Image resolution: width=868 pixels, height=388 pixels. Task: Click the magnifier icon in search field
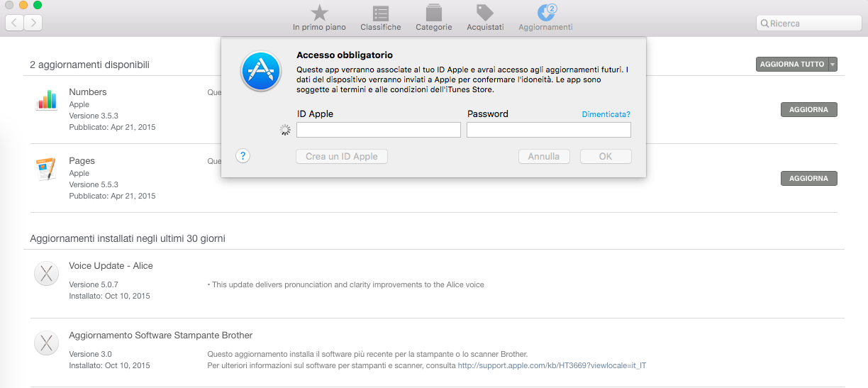tap(764, 23)
